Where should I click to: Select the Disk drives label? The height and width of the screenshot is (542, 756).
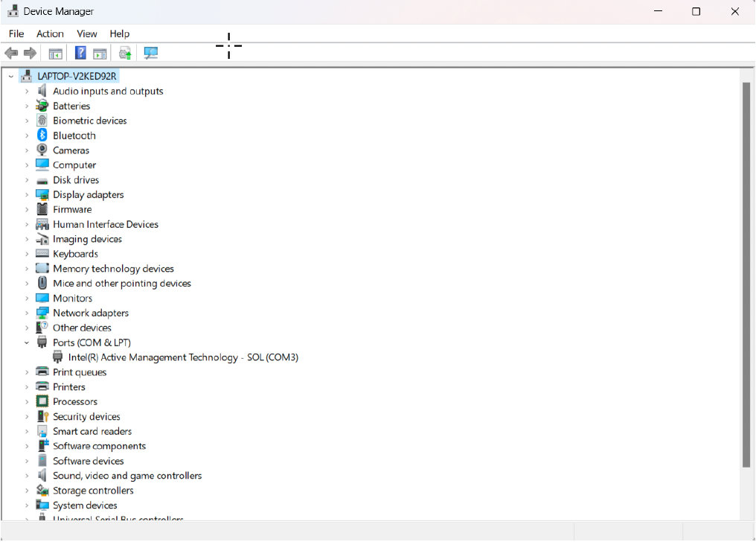pyautogui.click(x=76, y=180)
